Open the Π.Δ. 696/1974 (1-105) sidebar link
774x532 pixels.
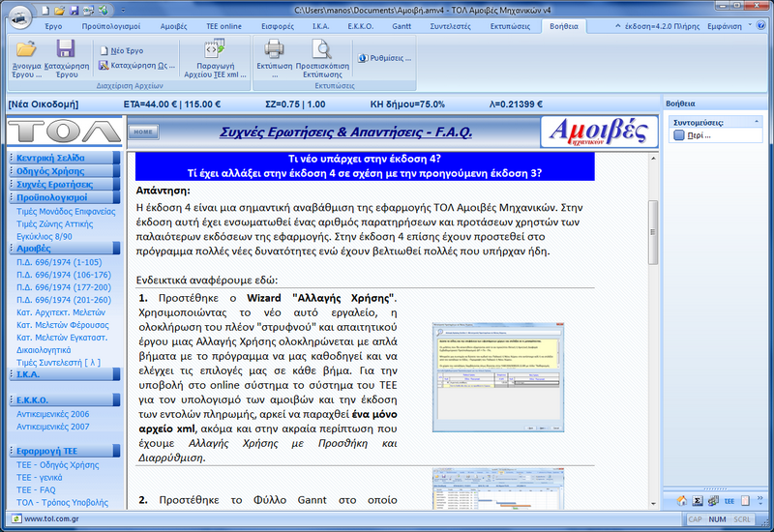pos(60,262)
